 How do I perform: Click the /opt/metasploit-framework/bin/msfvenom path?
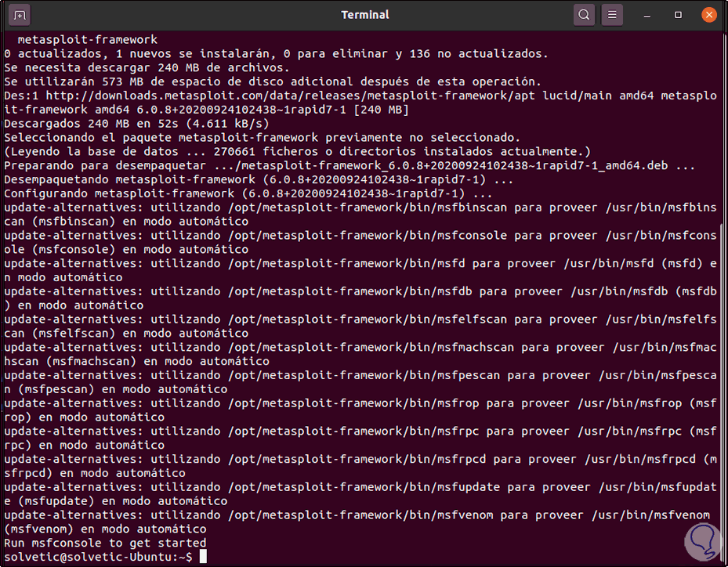click(360, 515)
